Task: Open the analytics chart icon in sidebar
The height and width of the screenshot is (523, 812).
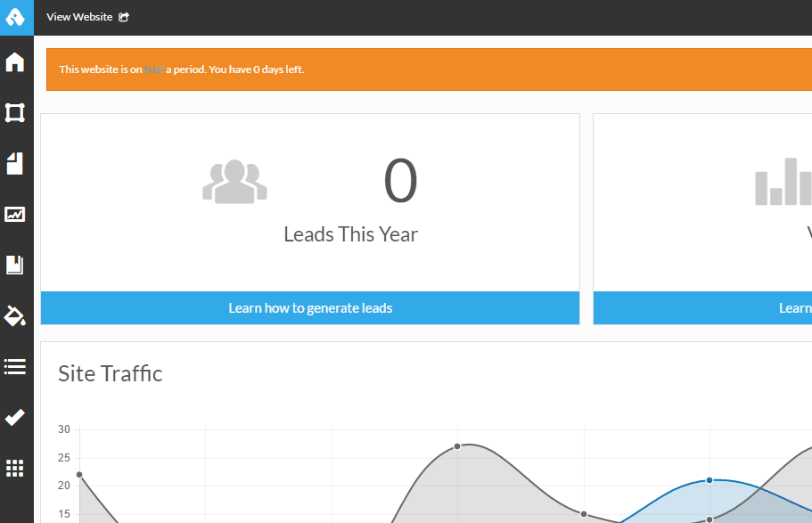Action: pyautogui.click(x=15, y=214)
